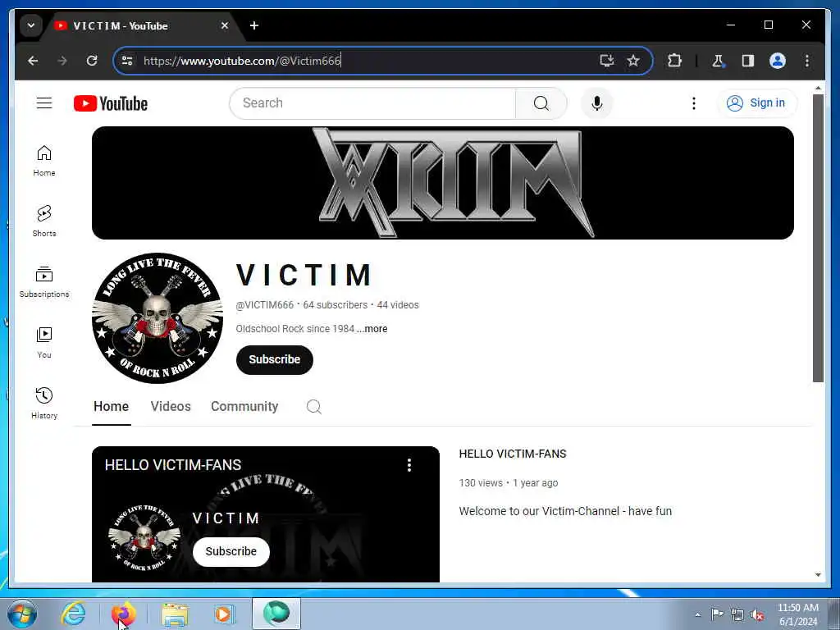Image resolution: width=840 pixels, height=630 pixels.
Task: Open Chrome Labs flask icon
Action: pyautogui.click(x=718, y=61)
